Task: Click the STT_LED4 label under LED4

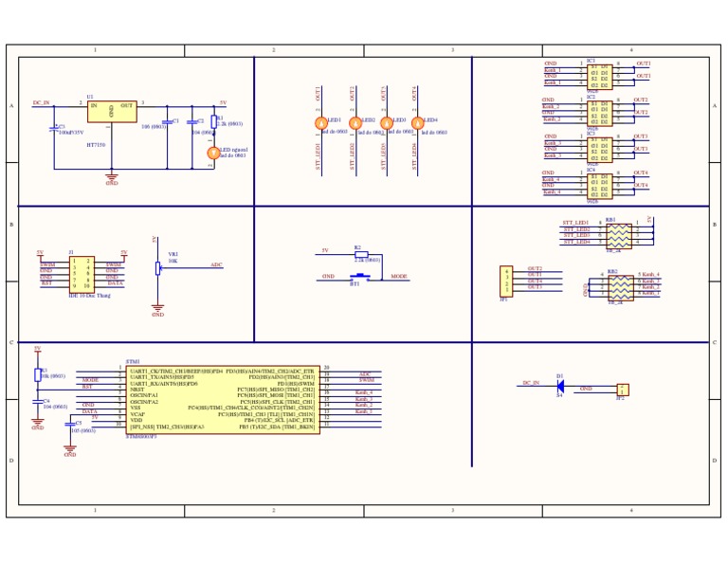Action: tap(414, 156)
